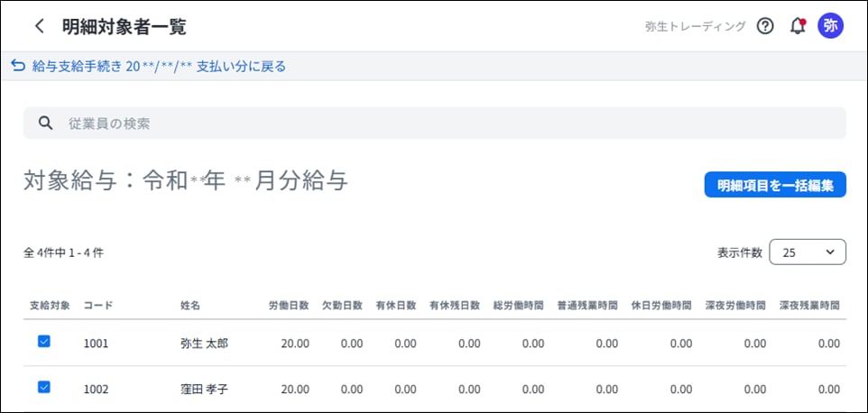Click the 弥 user avatar icon

click(x=830, y=26)
